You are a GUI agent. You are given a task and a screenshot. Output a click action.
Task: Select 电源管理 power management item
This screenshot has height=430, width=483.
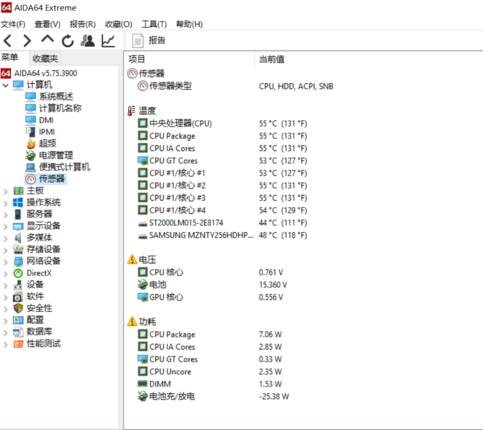coord(49,155)
